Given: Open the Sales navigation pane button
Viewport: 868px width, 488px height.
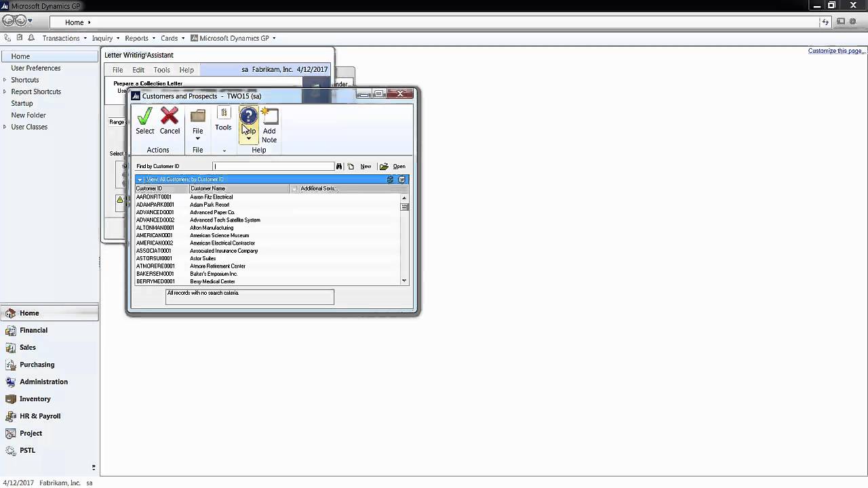Looking at the screenshot, I should (x=50, y=347).
